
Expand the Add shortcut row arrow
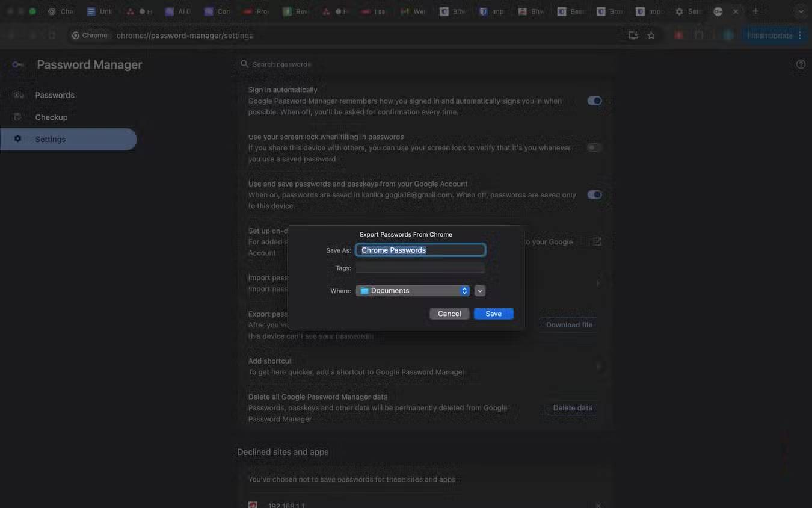coord(597,366)
